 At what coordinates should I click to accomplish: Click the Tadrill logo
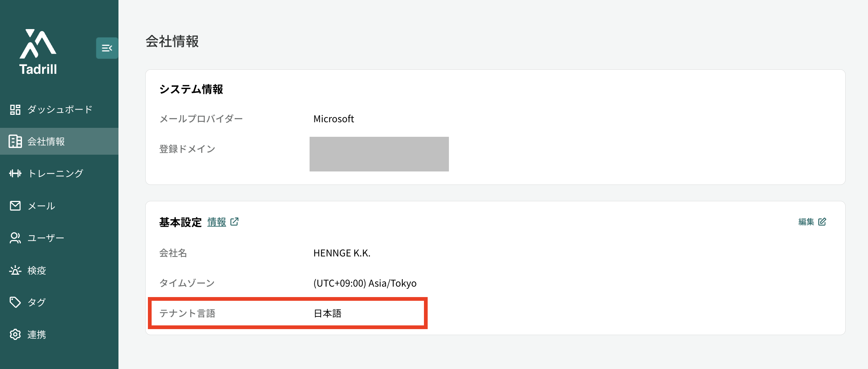(x=38, y=52)
